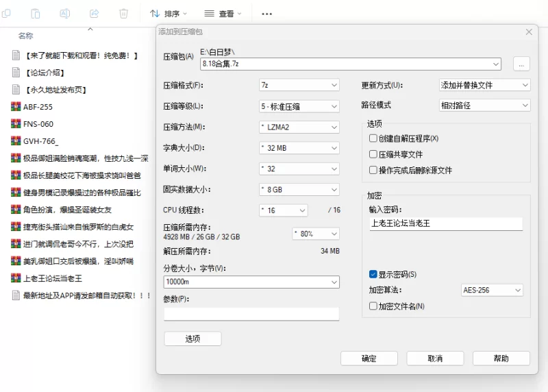Open the three-dot More options toolbar menu
Screen dimensions: 548x392
coord(266,14)
